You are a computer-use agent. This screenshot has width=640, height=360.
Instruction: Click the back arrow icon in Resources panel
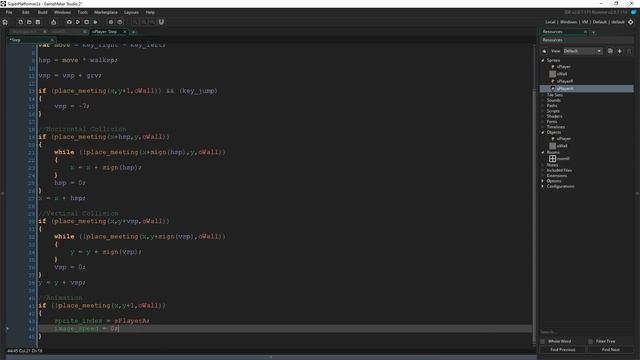pyautogui.click(x=544, y=51)
